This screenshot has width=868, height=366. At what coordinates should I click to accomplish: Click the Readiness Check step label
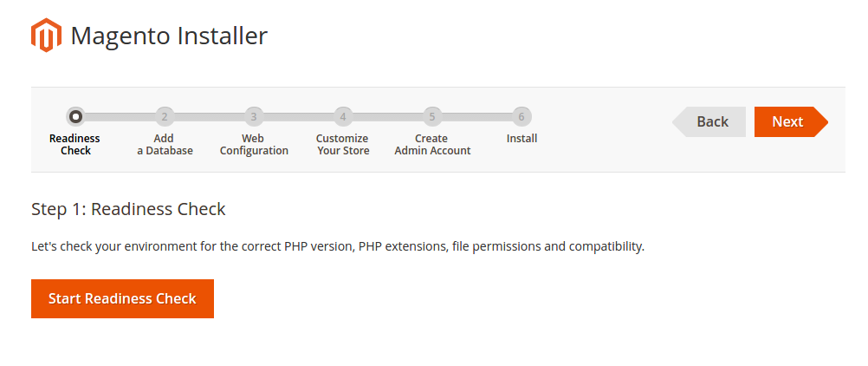[75, 145]
